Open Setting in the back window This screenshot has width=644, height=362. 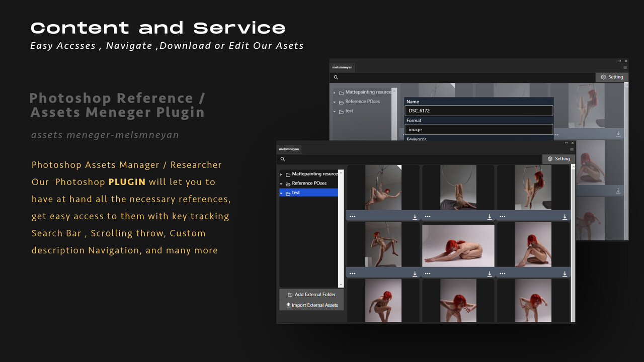(x=612, y=77)
